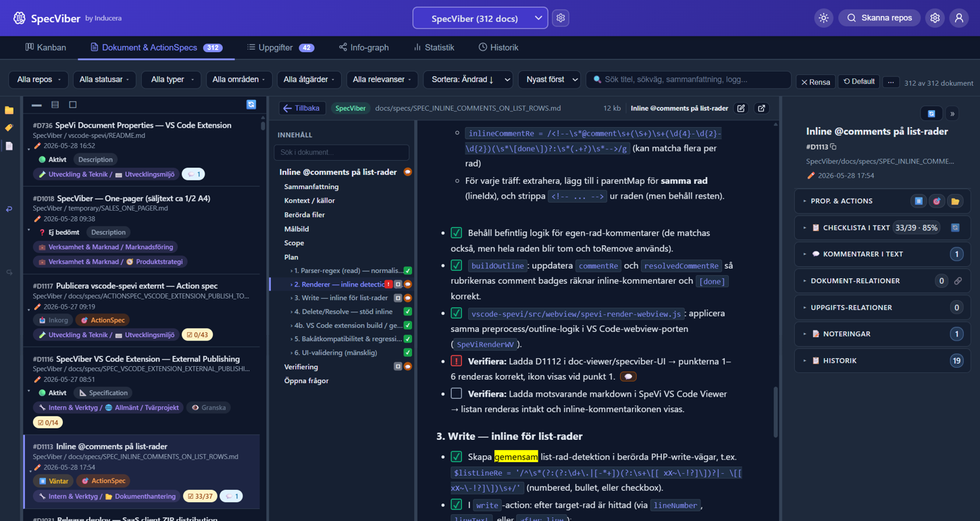Uncheck 'Behåll befintlig logik' checkbox
This screenshot has height=521, width=980.
(x=457, y=232)
